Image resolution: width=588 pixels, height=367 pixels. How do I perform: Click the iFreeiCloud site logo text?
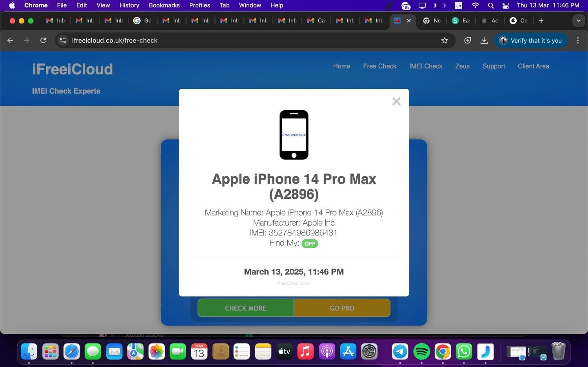click(72, 69)
